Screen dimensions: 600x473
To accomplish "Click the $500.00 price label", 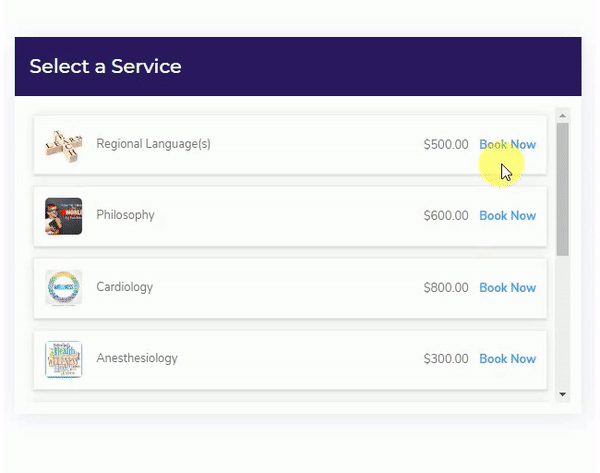I will (446, 145).
